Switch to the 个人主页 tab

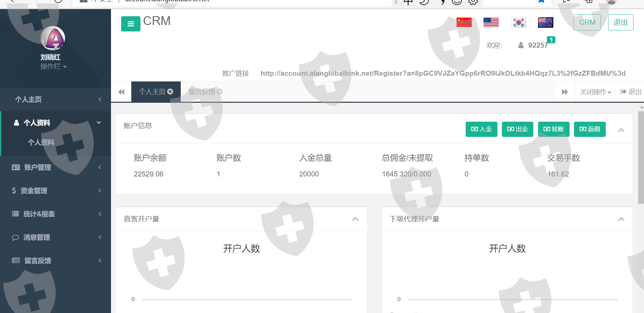152,92
